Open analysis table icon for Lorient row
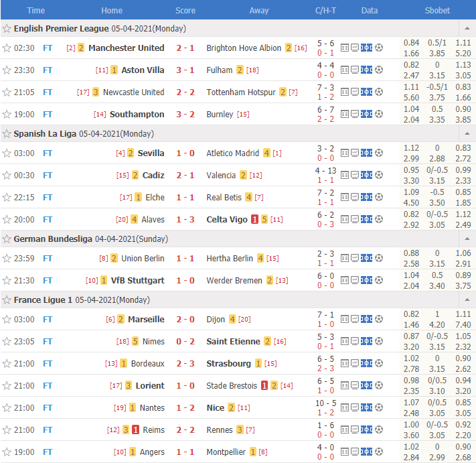Viewport: 476px width, 463px height. coord(345,385)
